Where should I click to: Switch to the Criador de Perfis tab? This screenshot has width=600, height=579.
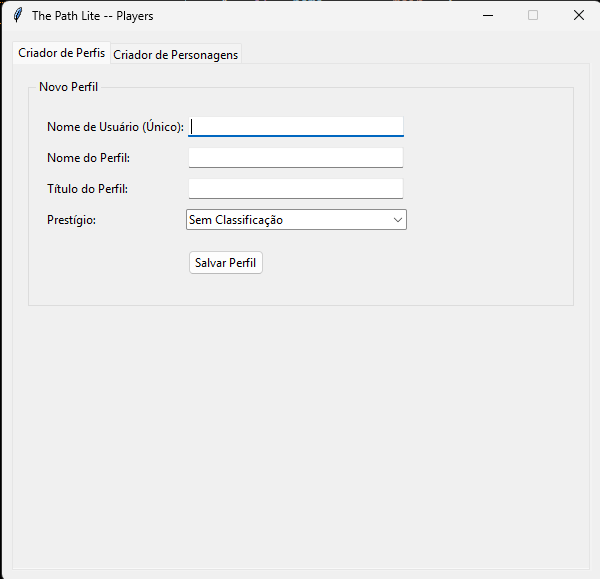pos(62,53)
